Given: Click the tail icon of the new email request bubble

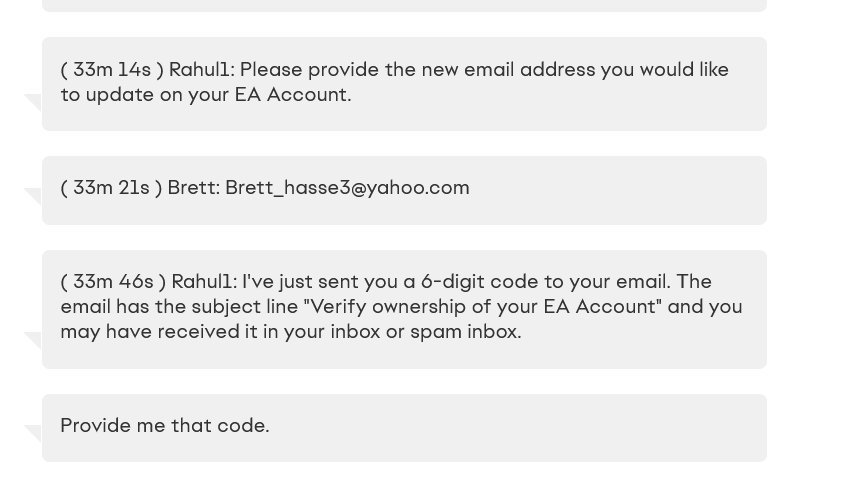Looking at the screenshot, I should (x=32, y=102).
